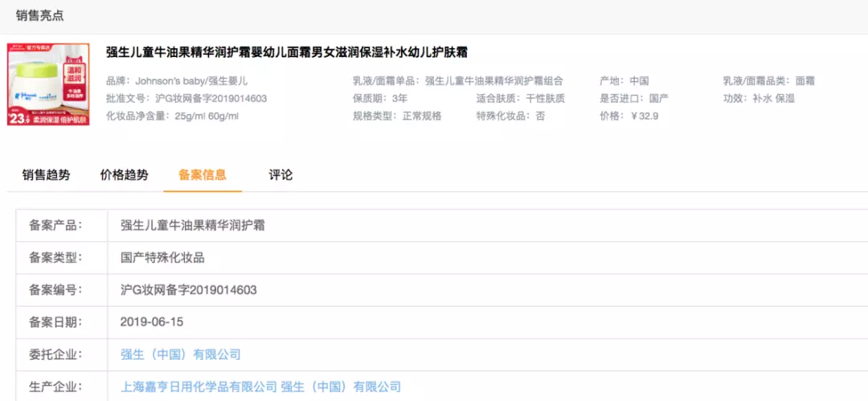Click the 备案日期 value 2019-06-15
Image resolution: width=868 pixels, height=401 pixels.
(x=152, y=321)
